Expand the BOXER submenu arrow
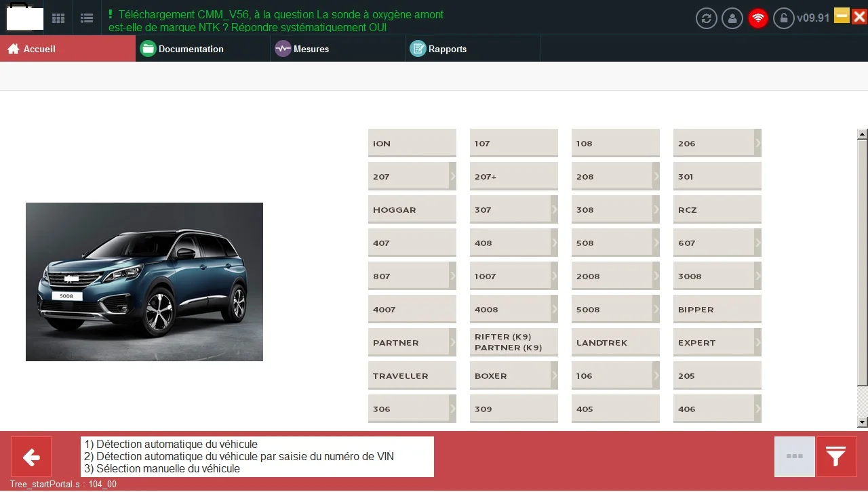Viewport: 868px width, 492px height. pyautogui.click(x=554, y=375)
